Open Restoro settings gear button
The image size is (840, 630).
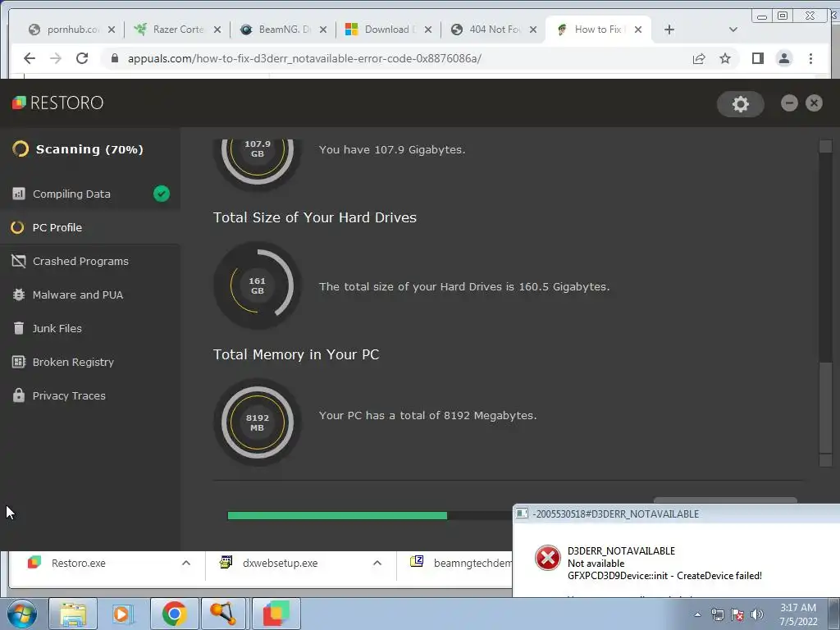coord(741,104)
